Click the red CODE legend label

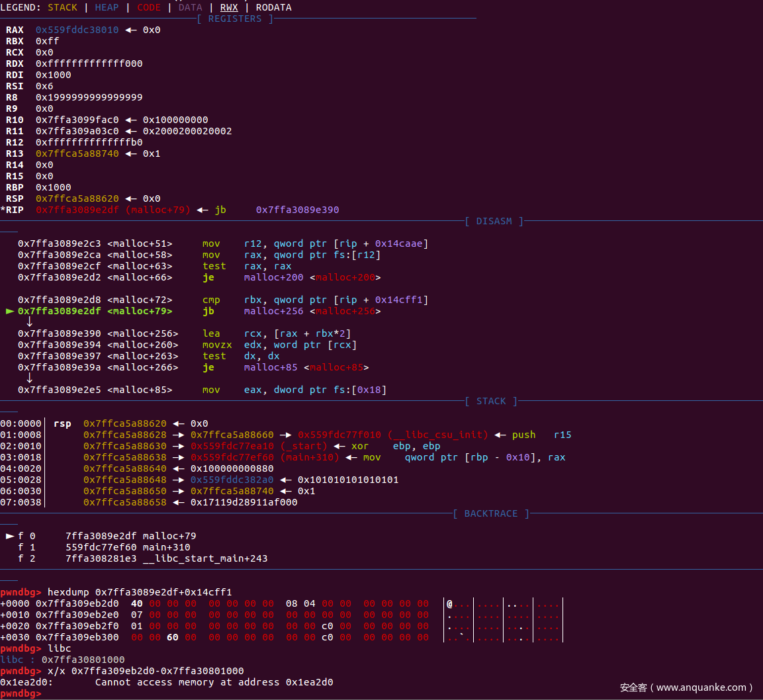[x=148, y=7]
